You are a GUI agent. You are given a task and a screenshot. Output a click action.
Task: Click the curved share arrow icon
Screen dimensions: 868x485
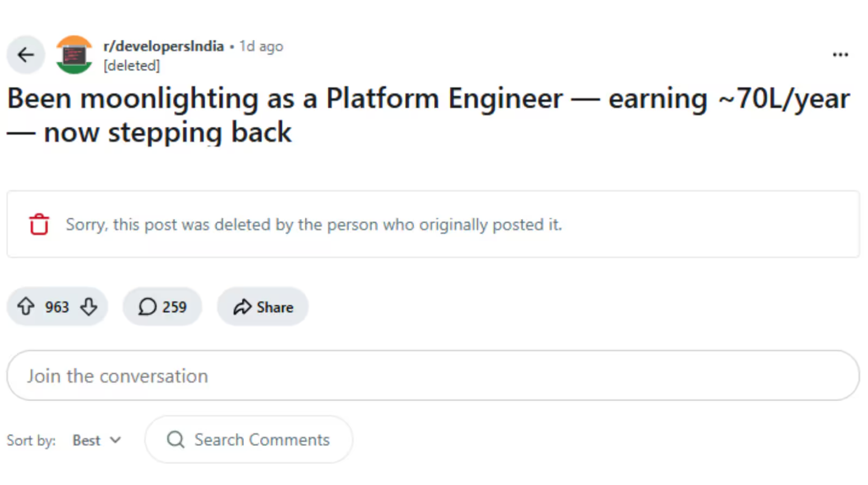click(x=242, y=307)
